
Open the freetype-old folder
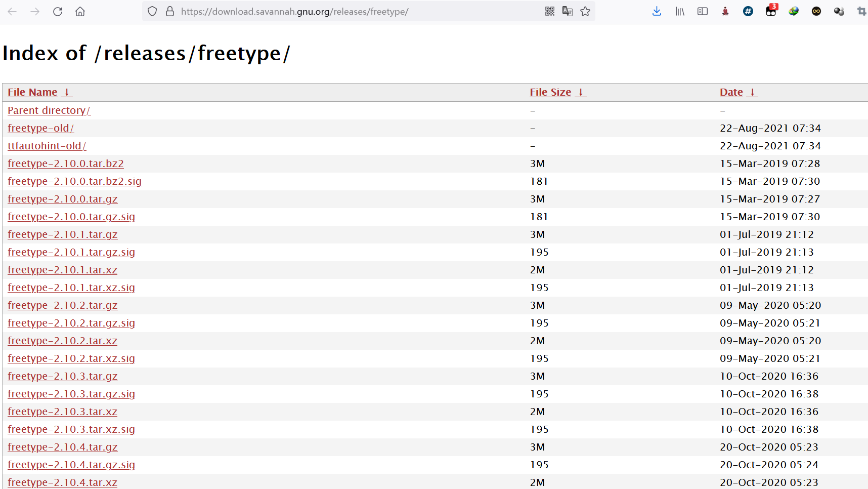click(41, 128)
